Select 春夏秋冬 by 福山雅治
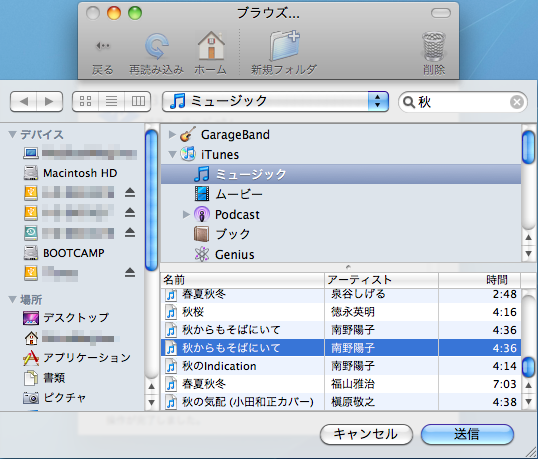Screen dimensions: 538x459 tap(341, 384)
